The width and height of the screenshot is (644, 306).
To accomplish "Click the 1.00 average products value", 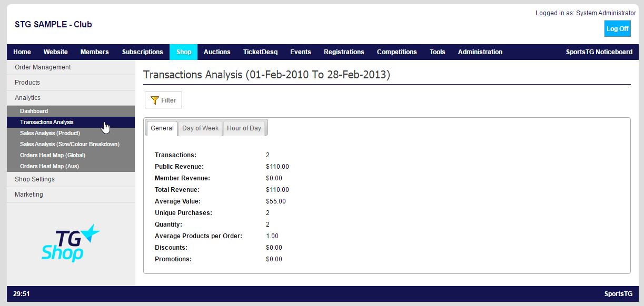I will [x=272, y=236].
